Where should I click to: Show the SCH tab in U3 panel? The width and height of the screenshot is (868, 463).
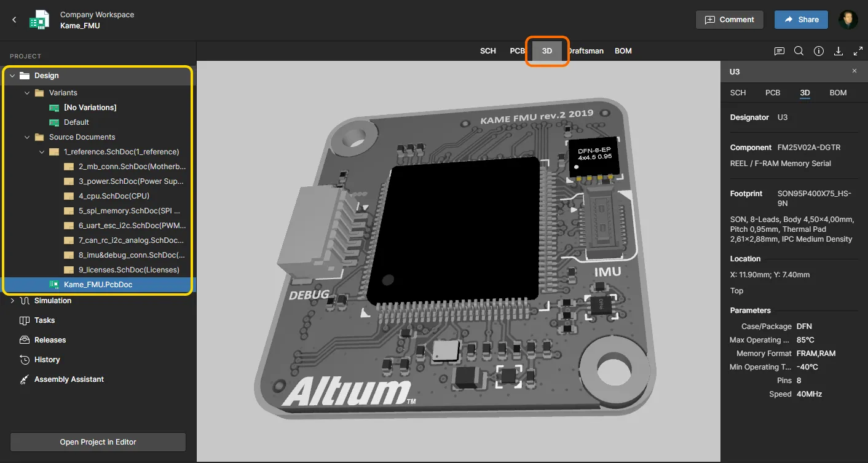pyautogui.click(x=738, y=93)
